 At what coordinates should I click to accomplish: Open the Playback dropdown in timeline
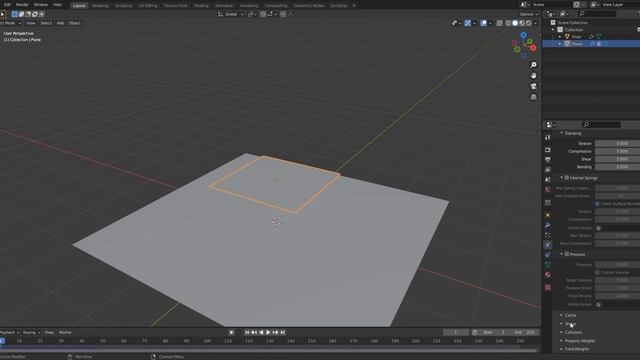[9, 333]
